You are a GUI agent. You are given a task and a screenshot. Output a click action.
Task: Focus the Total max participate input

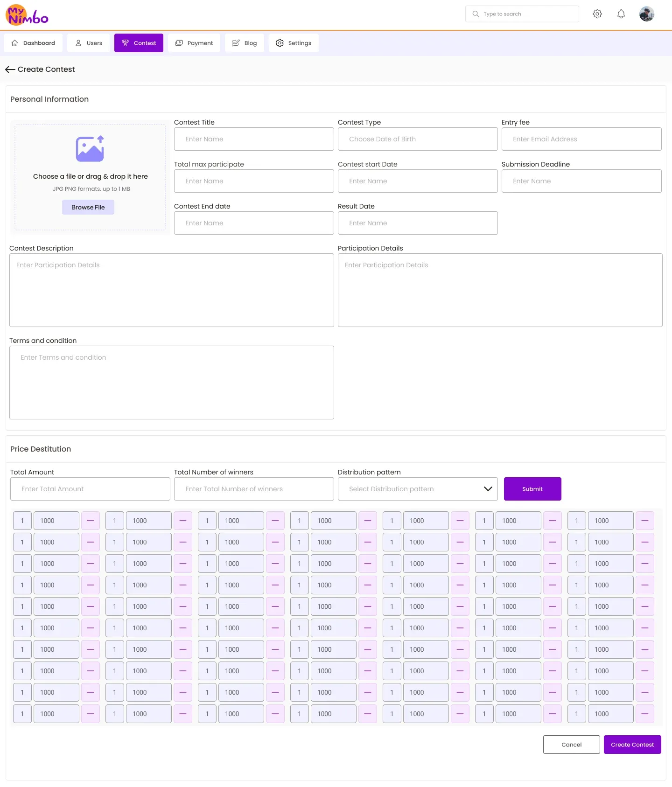tap(254, 181)
